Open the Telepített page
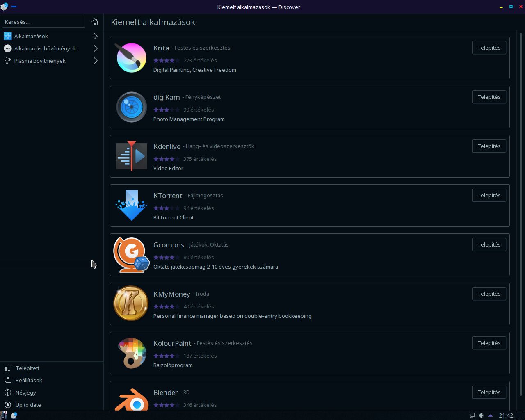 pos(52,368)
